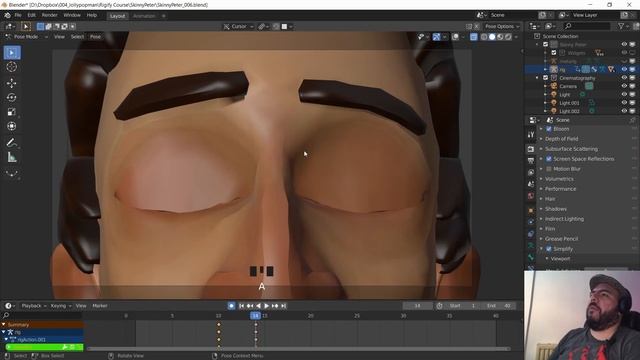640x360 pixels.
Task: Choose the 3D Cursor tool
Action: click(x=12, y=67)
